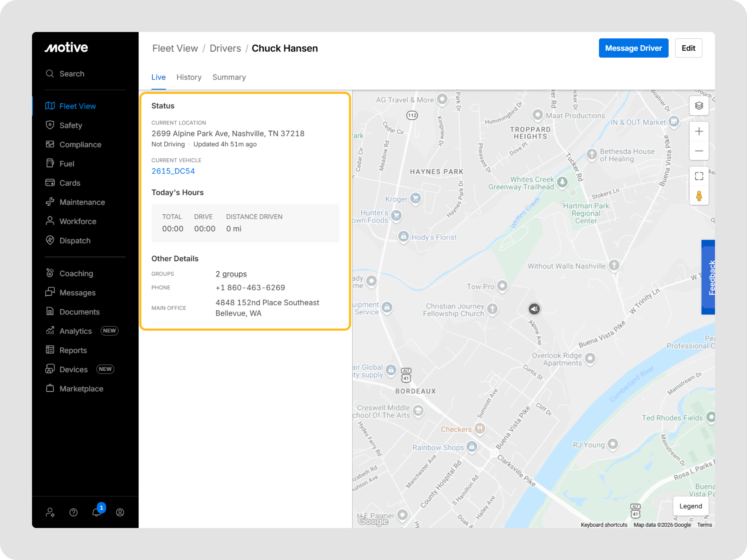Viewport: 747px width, 560px height.
Task: Switch to the History tab
Action: coord(189,77)
